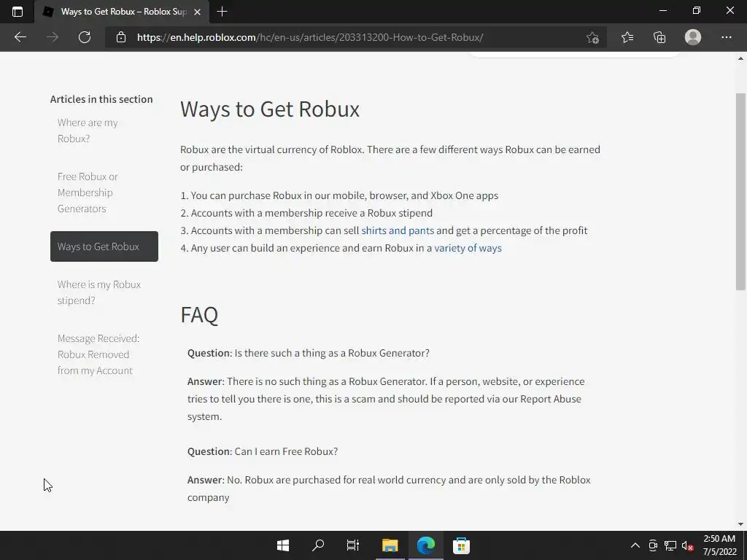Viewport: 747px width, 560px height.
Task: Add this page to favorites star icon
Action: pyautogui.click(x=592, y=37)
